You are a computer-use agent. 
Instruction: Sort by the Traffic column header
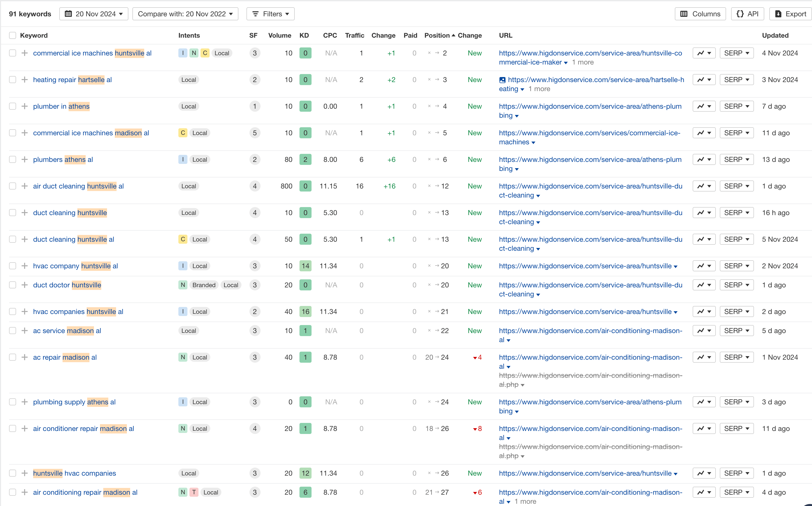point(355,35)
